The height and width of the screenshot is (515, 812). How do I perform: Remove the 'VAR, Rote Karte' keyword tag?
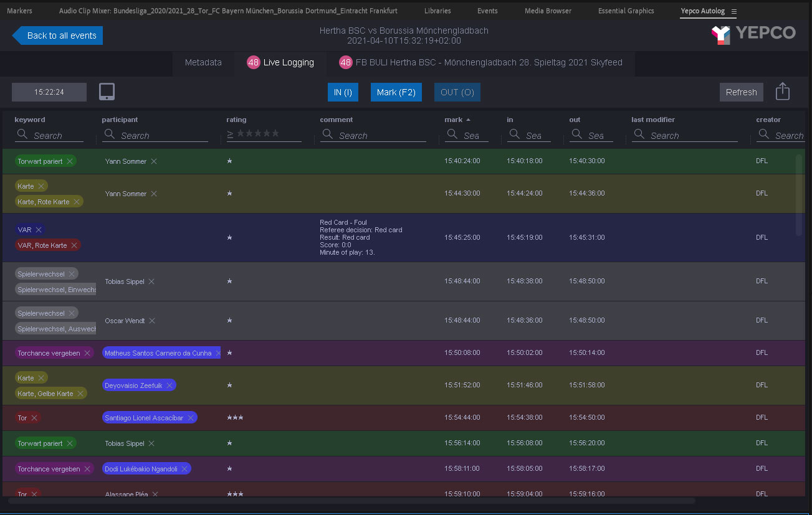pyautogui.click(x=74, y=245)
